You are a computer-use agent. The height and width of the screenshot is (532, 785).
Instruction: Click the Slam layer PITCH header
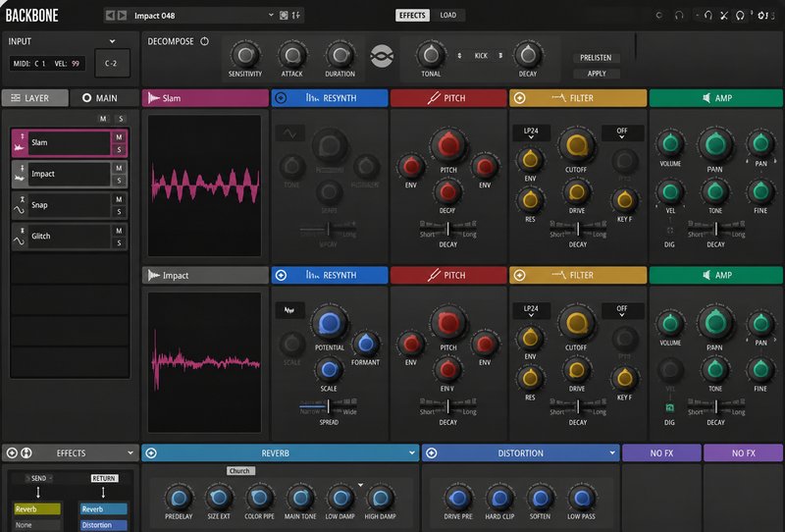448,98
